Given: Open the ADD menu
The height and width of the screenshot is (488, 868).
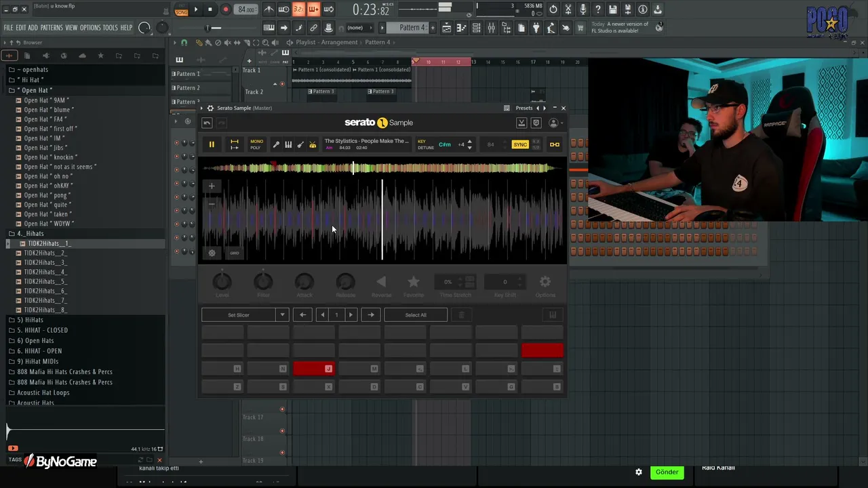Looking at the screenshot, I should (x=33, y=28).
